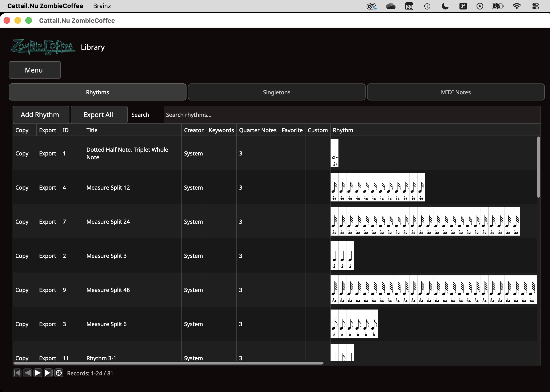Sort by the Title column header
Viewport: 550px width, 392px height.
tap(132, 130)
